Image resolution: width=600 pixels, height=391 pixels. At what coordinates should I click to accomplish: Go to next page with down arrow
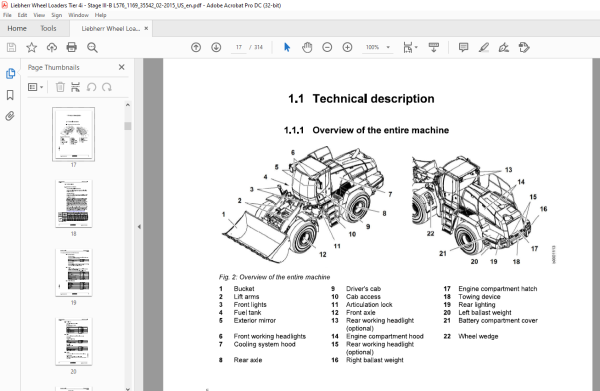coord(216,47)
